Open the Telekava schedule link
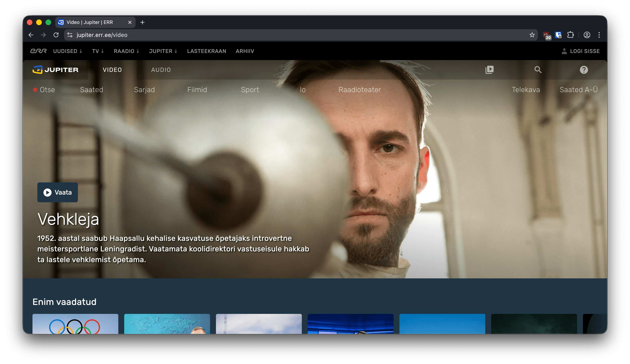630x364 pixels. (525, 90)
